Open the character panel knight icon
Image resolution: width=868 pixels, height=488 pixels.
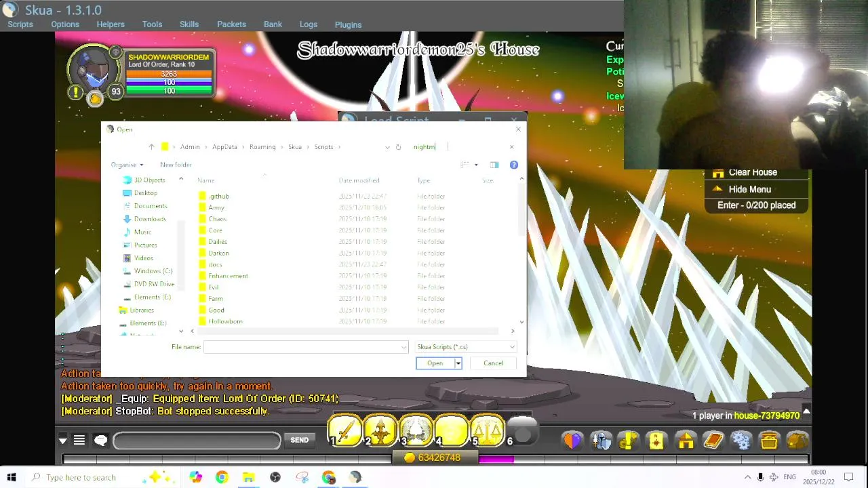point(600,441)
